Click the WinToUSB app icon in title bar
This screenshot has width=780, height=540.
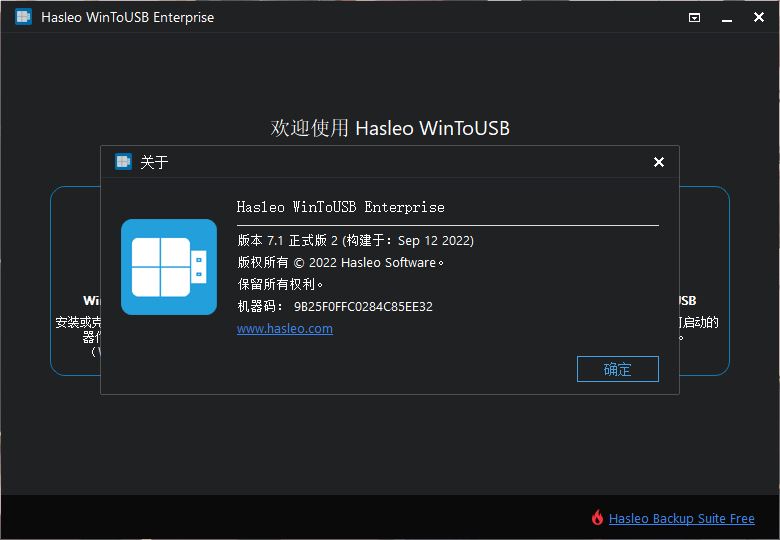point(23,17)
